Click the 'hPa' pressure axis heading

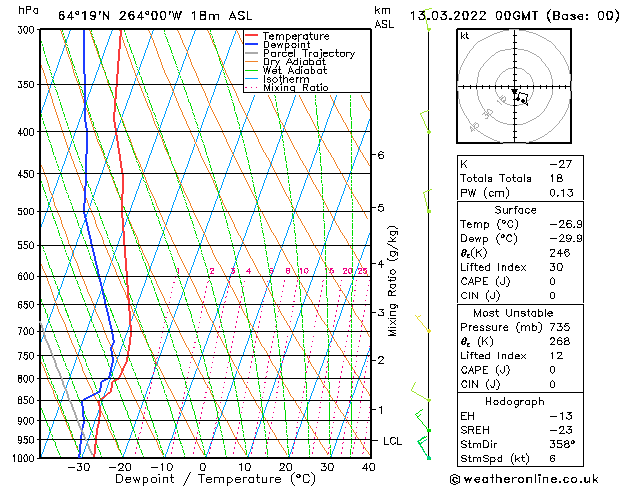click(x=28, y=10)
